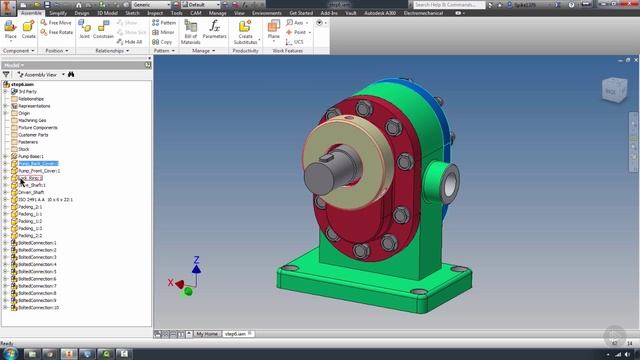The image size is (640, 360).
Task: Click the Search Help & Commands field
Action: click(449, 5)
